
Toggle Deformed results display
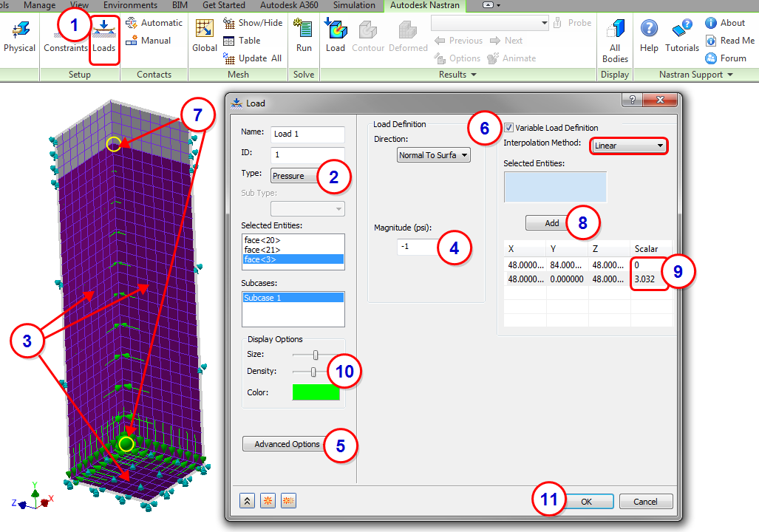408,36
